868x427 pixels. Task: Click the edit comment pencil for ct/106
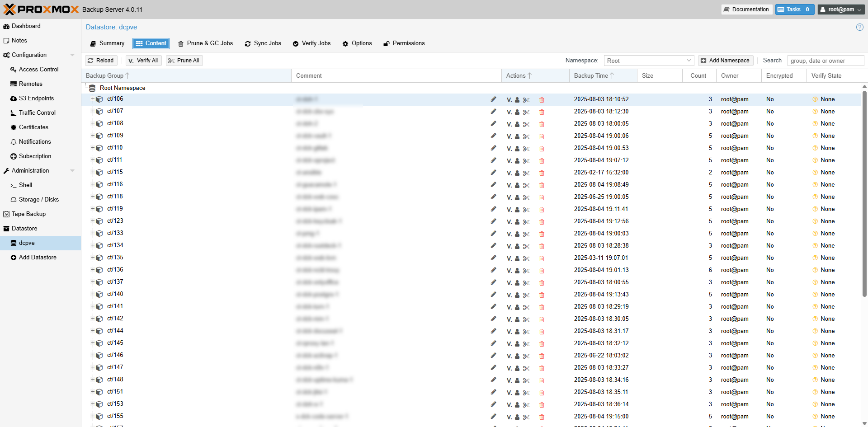[x=493, y=99]
